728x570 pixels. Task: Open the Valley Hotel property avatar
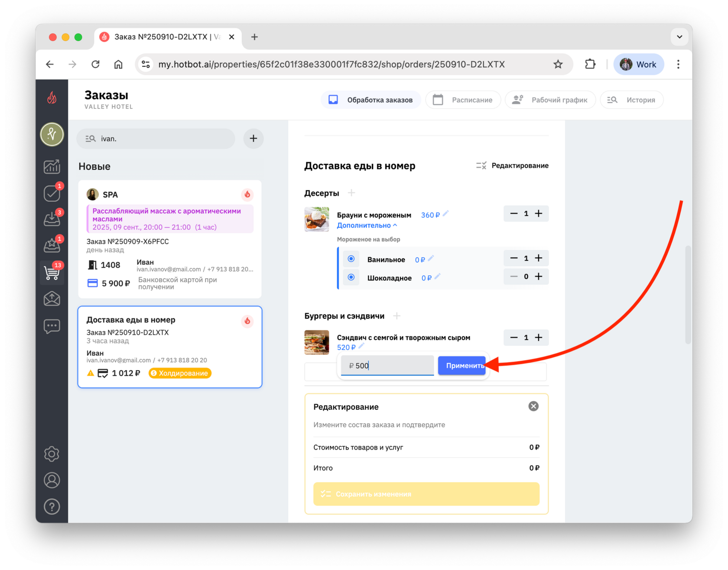point(52,134)
